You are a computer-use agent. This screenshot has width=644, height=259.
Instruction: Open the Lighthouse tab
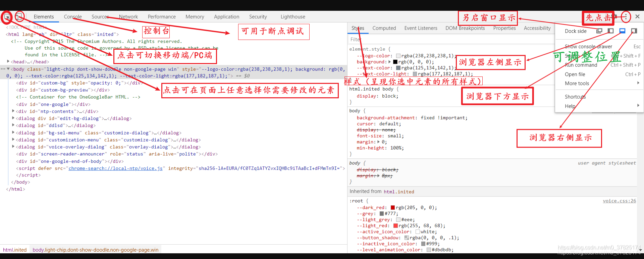293,17
